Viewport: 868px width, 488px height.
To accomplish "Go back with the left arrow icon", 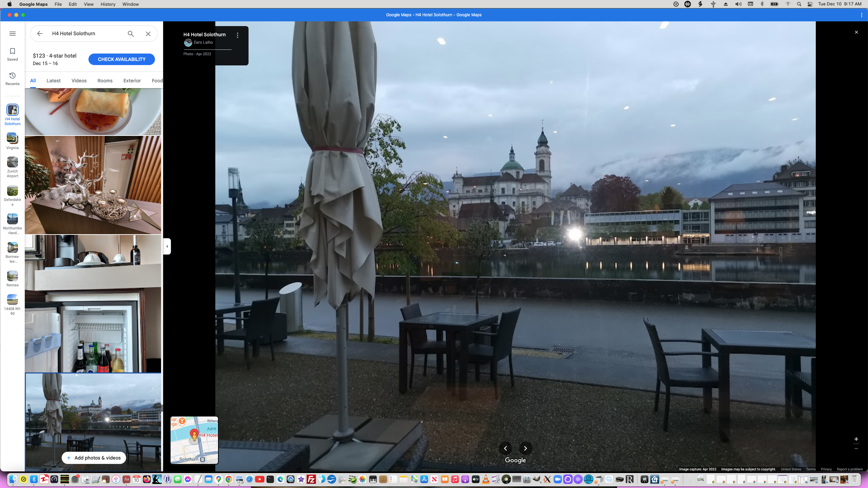I will point(40,34).
